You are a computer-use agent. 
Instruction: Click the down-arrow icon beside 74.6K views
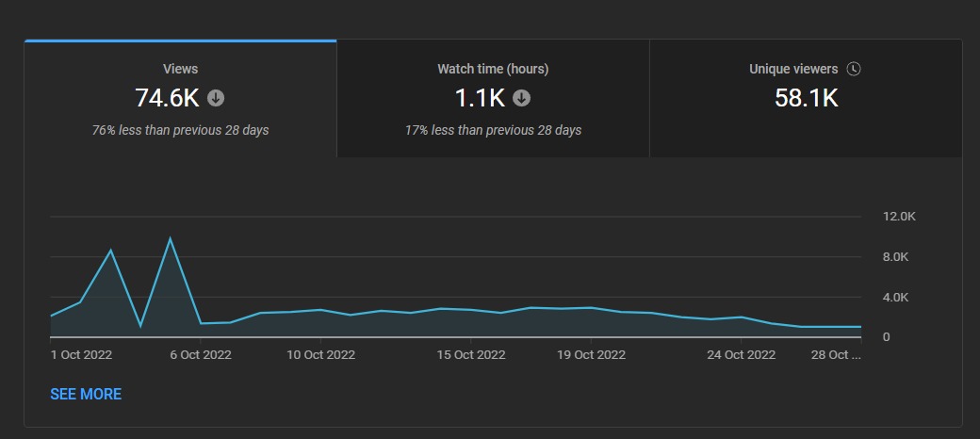216,98
